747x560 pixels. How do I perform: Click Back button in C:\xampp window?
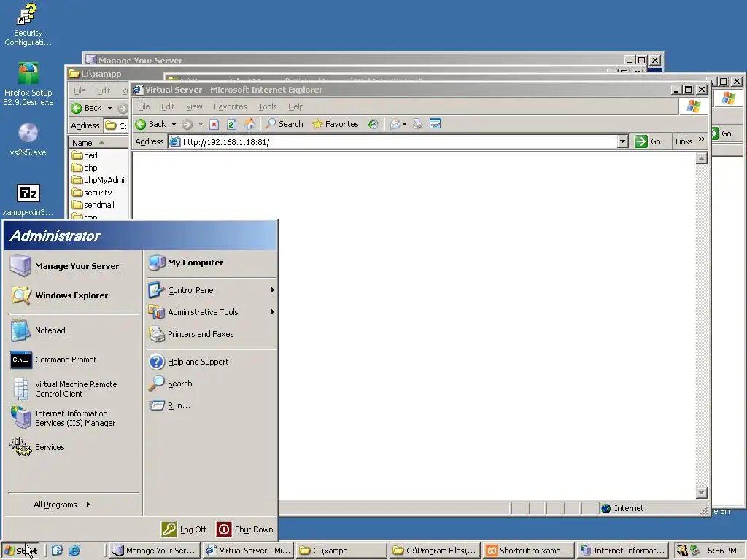pos(87,108)
